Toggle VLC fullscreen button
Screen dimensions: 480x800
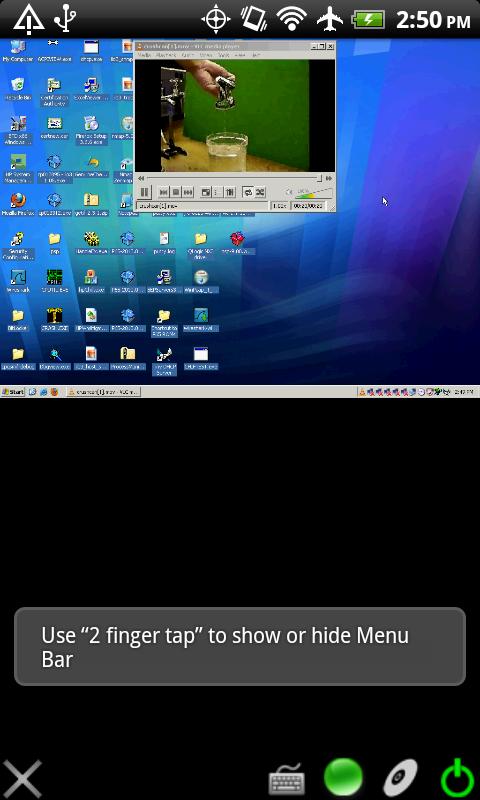[206, 192]
